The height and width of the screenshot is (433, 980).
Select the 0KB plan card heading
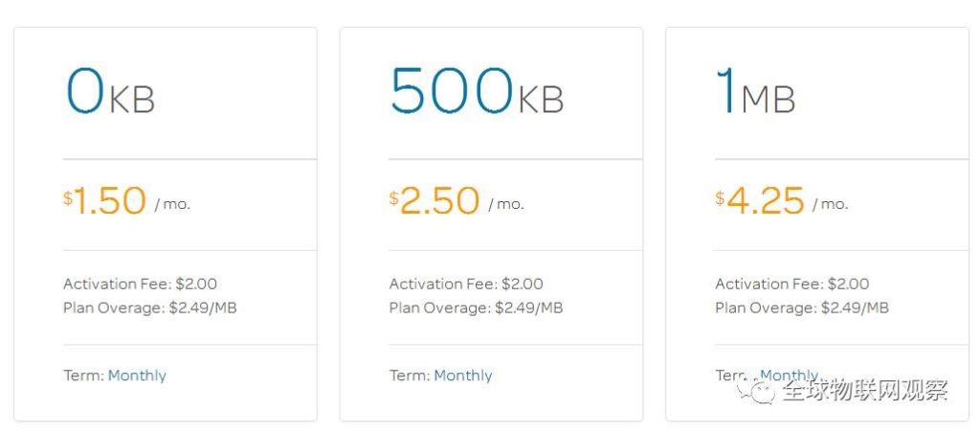click(x=110, y=91)
